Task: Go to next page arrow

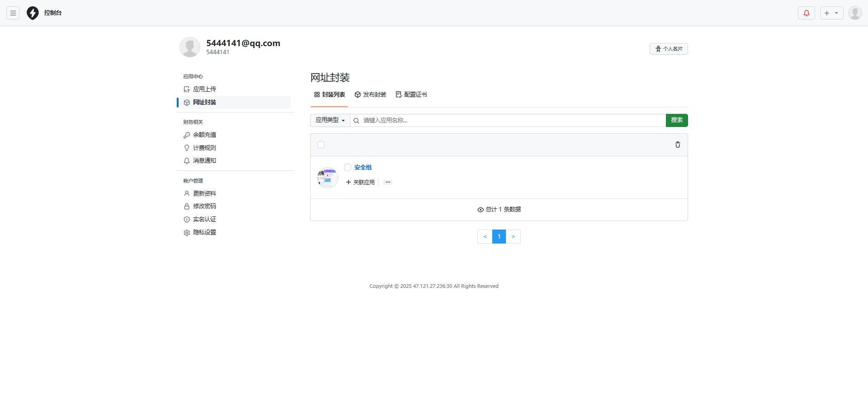Action: [513, 237]
